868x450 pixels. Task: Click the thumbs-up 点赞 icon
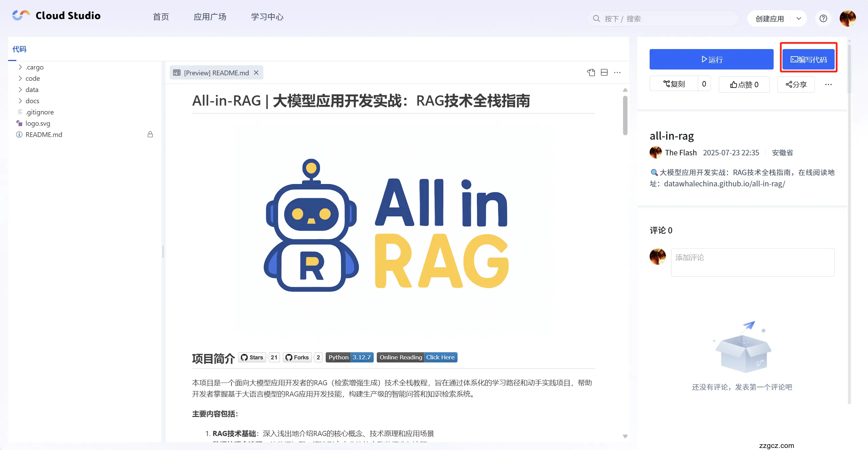pyautogui.click(x=733, y=84)
